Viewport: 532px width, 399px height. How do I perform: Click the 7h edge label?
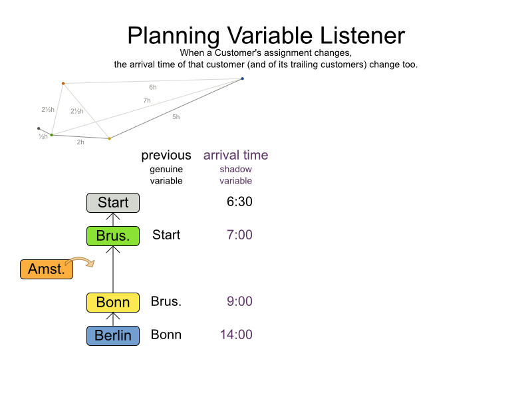pos(147,100)
